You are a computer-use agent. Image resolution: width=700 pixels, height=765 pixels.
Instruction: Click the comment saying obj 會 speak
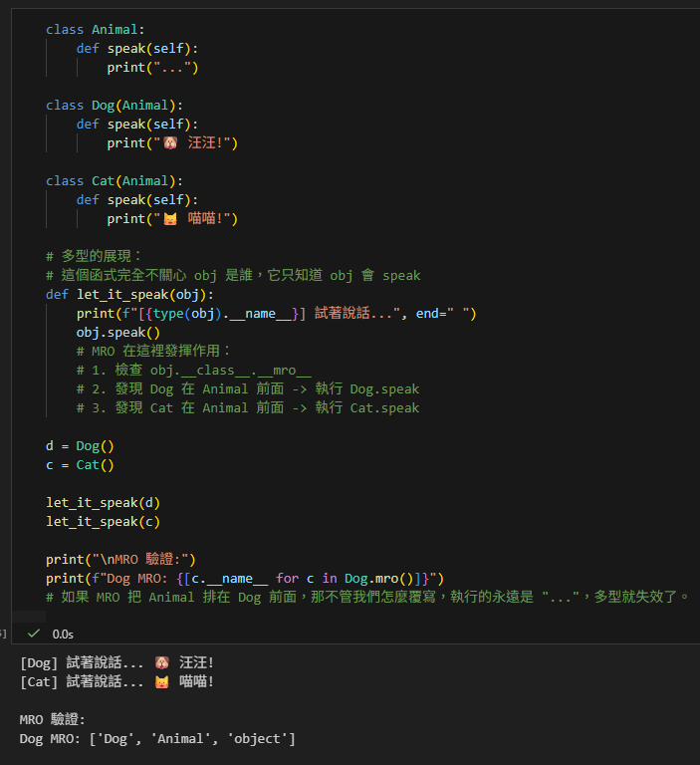(233, 276)
